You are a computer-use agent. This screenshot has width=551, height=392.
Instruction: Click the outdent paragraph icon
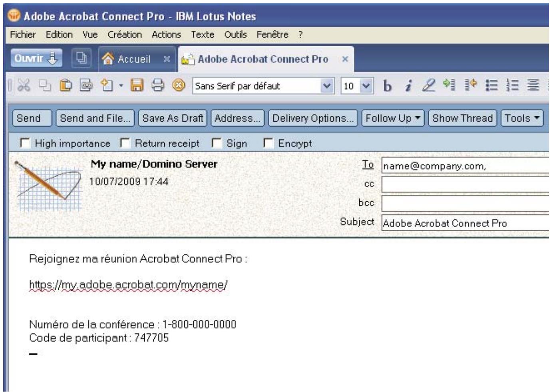coord(471,85)
